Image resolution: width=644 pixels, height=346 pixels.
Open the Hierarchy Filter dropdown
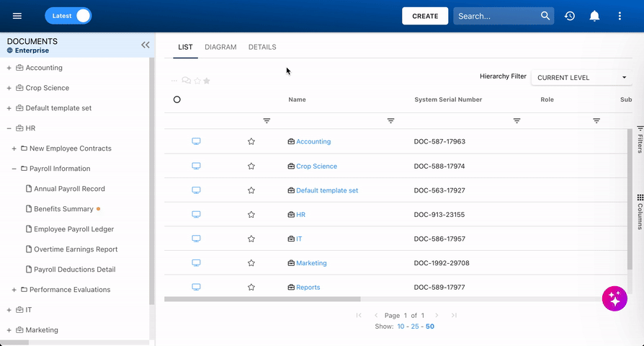point(581,78)
